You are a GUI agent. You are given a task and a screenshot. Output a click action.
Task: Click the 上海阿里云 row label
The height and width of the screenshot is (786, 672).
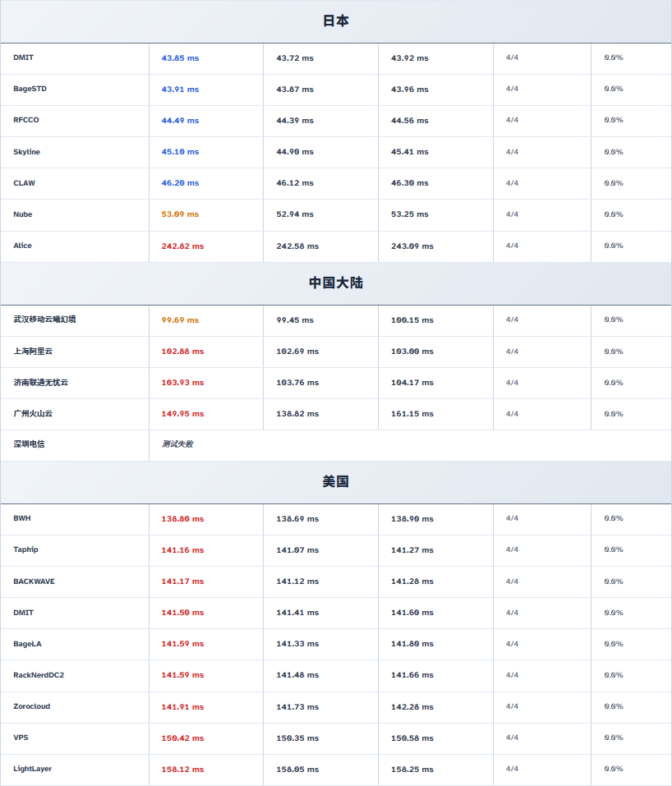(x=33, y=351)
